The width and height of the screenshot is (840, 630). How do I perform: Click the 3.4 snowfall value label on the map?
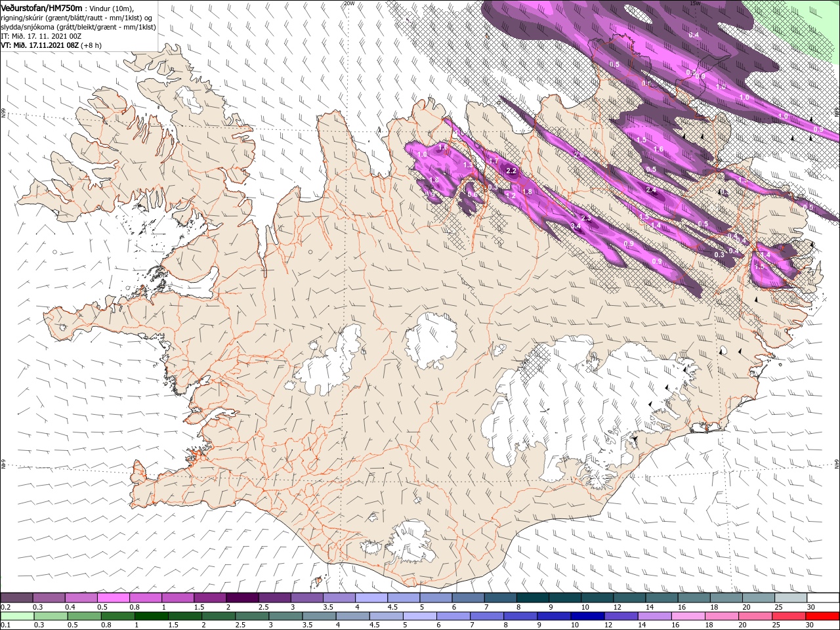tap(576, 226)
